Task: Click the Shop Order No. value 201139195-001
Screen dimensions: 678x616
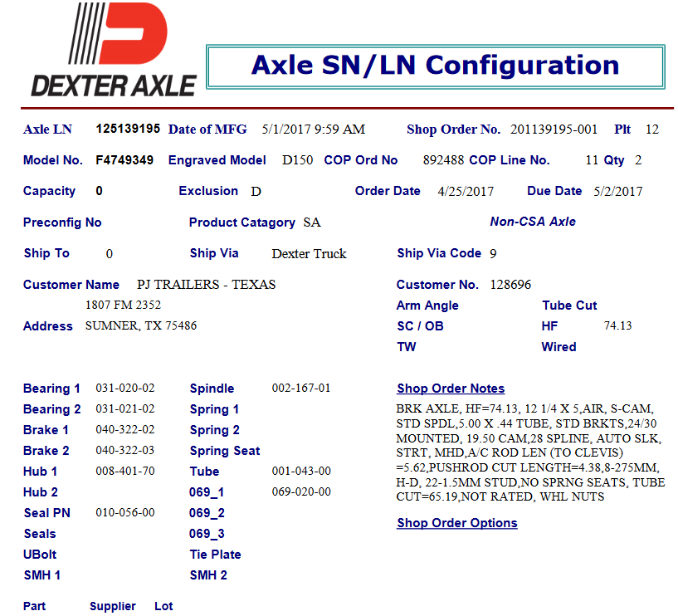Action: click(554, 130)
